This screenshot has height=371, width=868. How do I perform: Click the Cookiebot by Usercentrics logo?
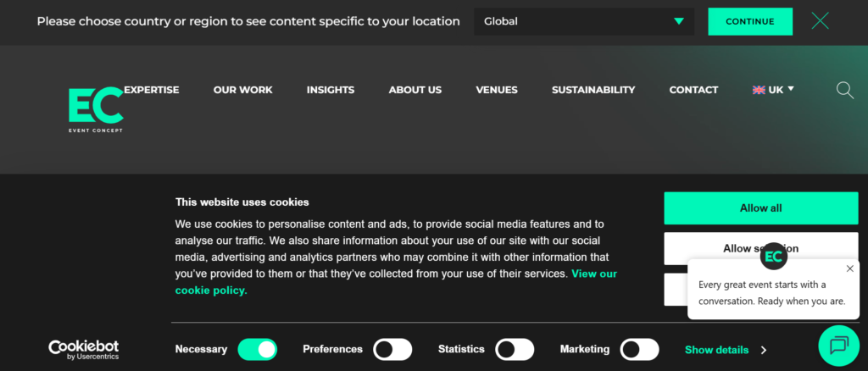coord(83,350)
